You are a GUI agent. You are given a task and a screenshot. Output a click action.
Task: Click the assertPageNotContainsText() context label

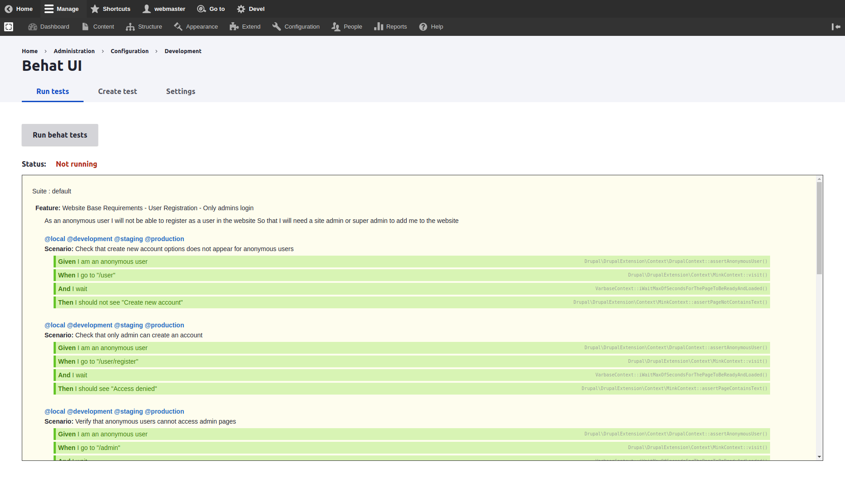[670, 302]
